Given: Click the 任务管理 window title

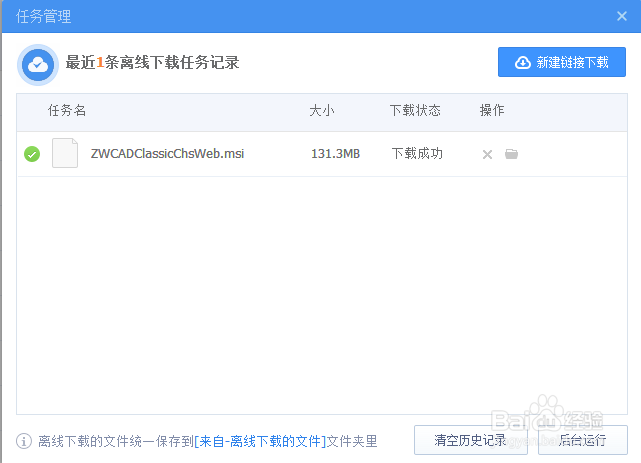Looking at the screenshot, I should 43,16.
